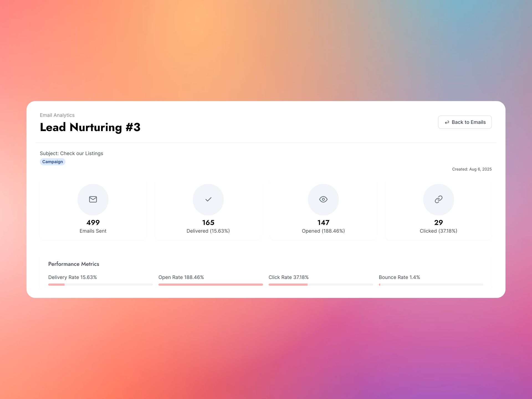The height and width of the screenshot is (399, 532).
Task: Click the Performance Metrics heading
Action: (74, 264)
